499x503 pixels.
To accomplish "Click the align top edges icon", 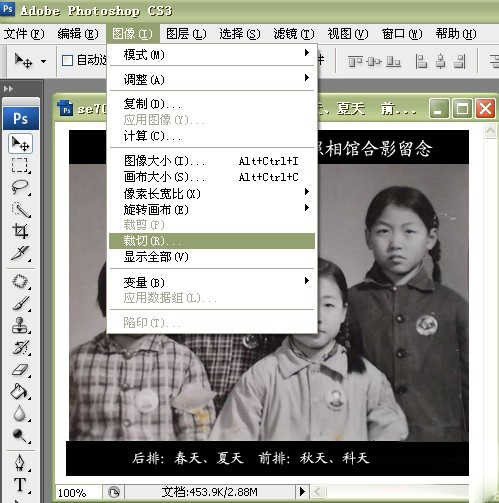I will coord(355,62).
